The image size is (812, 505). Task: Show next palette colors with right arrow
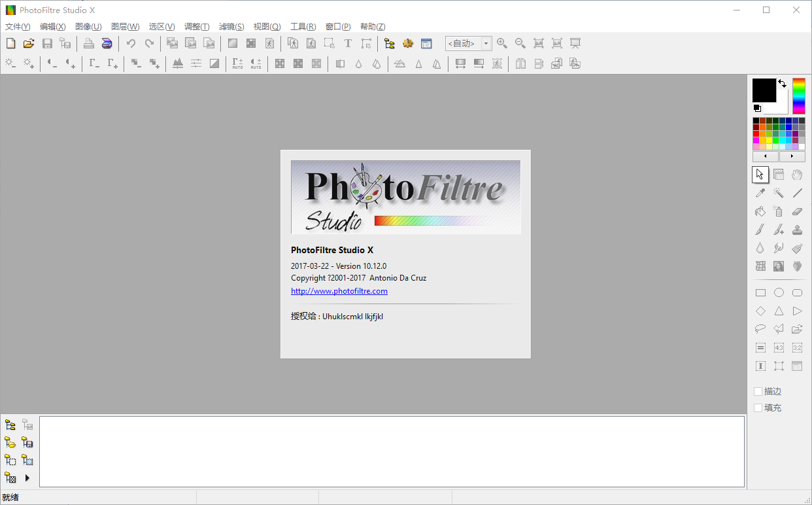click(792, 157)
